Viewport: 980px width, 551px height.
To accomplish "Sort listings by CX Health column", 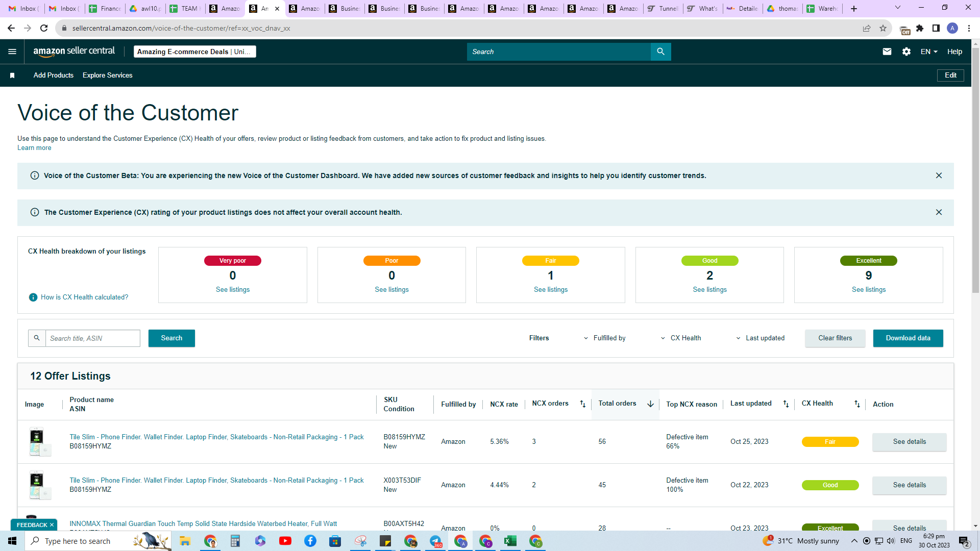I will coord(857,404).
